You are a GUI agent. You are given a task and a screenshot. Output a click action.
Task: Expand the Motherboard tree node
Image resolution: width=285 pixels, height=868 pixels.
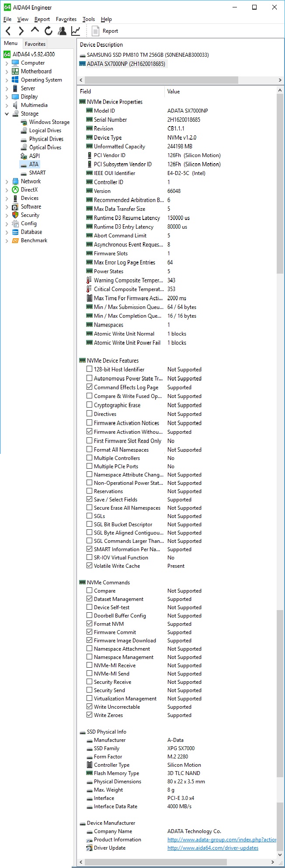tap(7, 71)
